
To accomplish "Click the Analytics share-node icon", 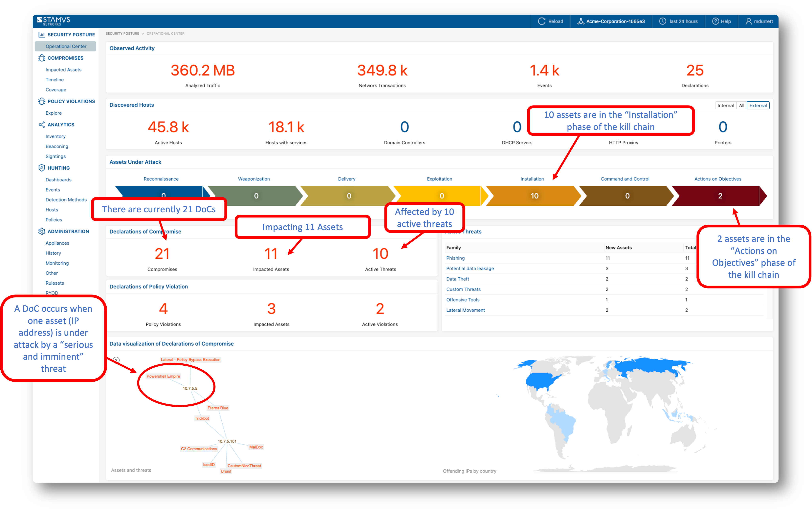I will [x=41, y=125].
